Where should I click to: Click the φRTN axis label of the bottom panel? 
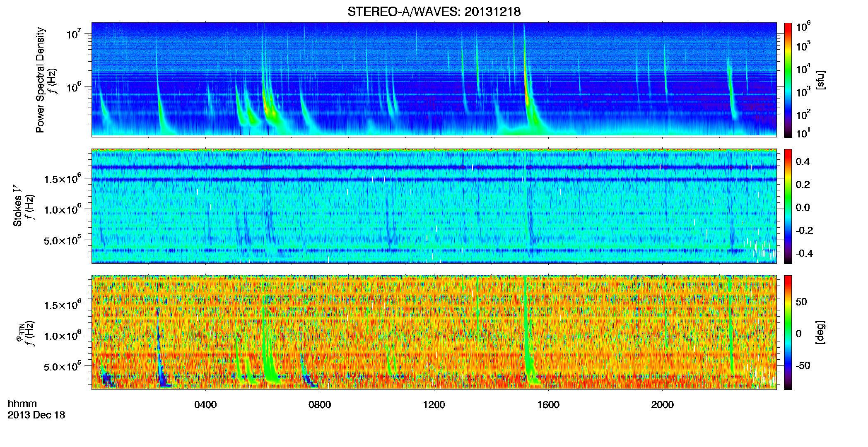[19, 333]
